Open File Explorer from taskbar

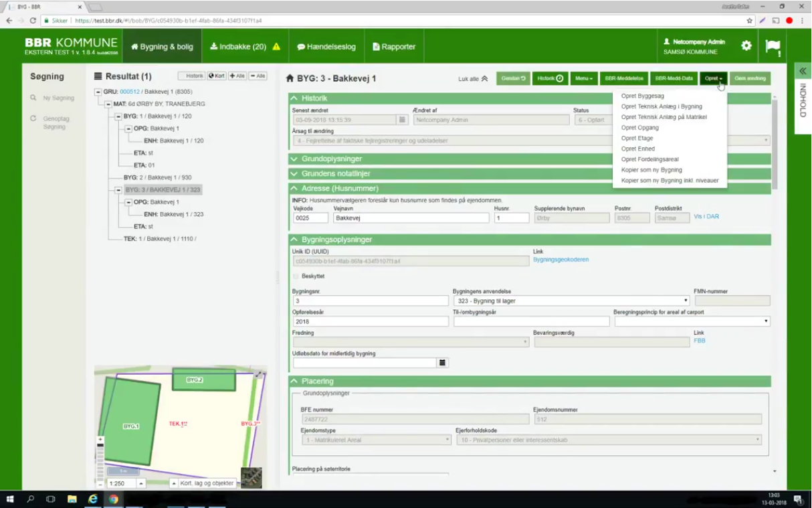click(72, 499)
